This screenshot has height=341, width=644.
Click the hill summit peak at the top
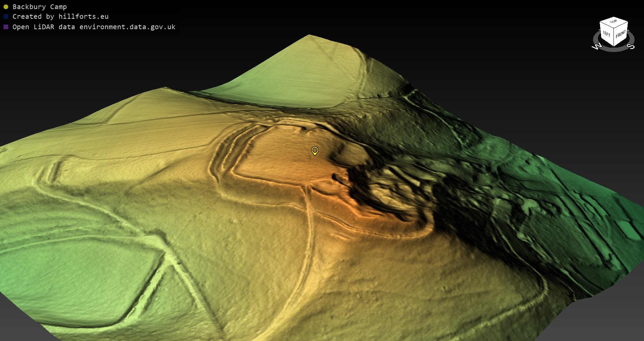(x=309, y=36)
